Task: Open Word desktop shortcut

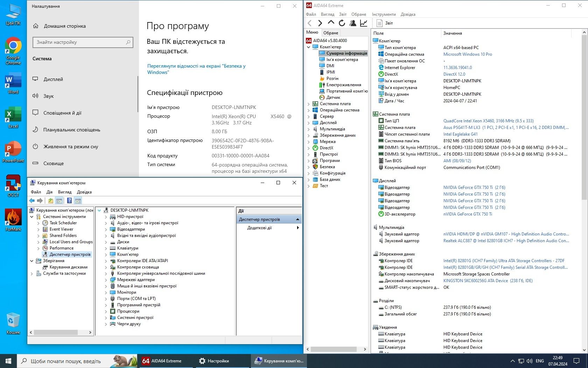Action: coord(13,84)
